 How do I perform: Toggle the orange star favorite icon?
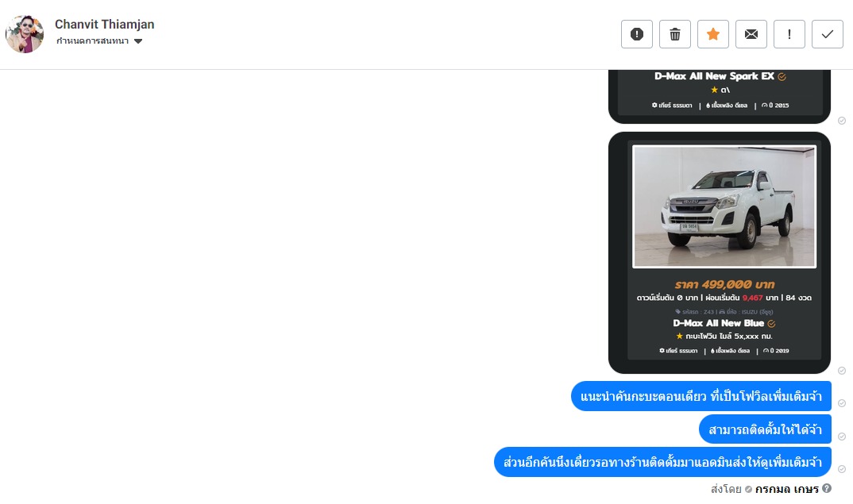(712, 34)
